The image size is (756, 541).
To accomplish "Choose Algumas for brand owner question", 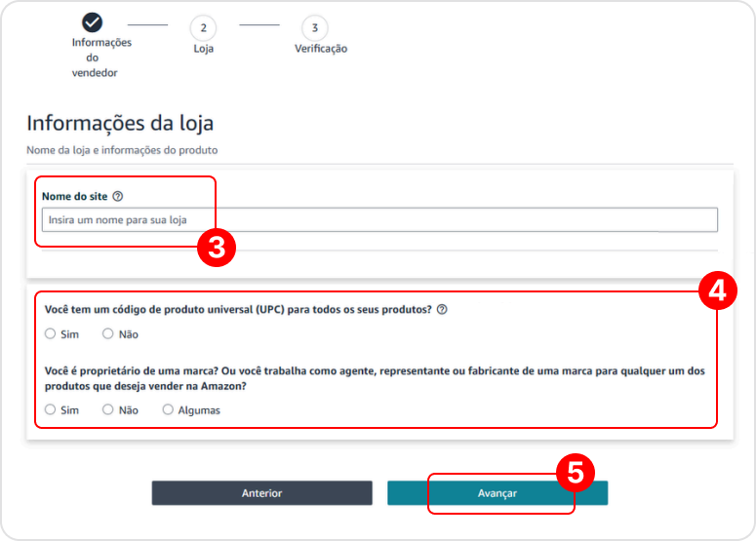I will click(x=168, y=409).
